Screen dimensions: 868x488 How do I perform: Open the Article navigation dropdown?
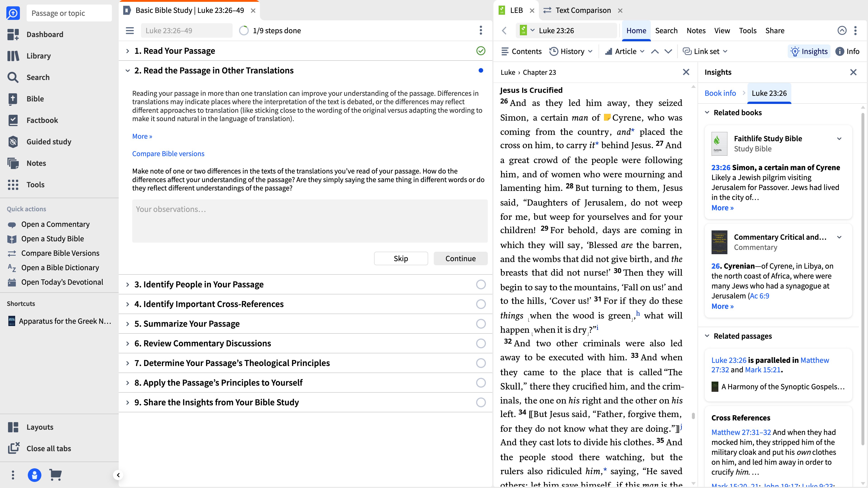click(x=625, y=52)
